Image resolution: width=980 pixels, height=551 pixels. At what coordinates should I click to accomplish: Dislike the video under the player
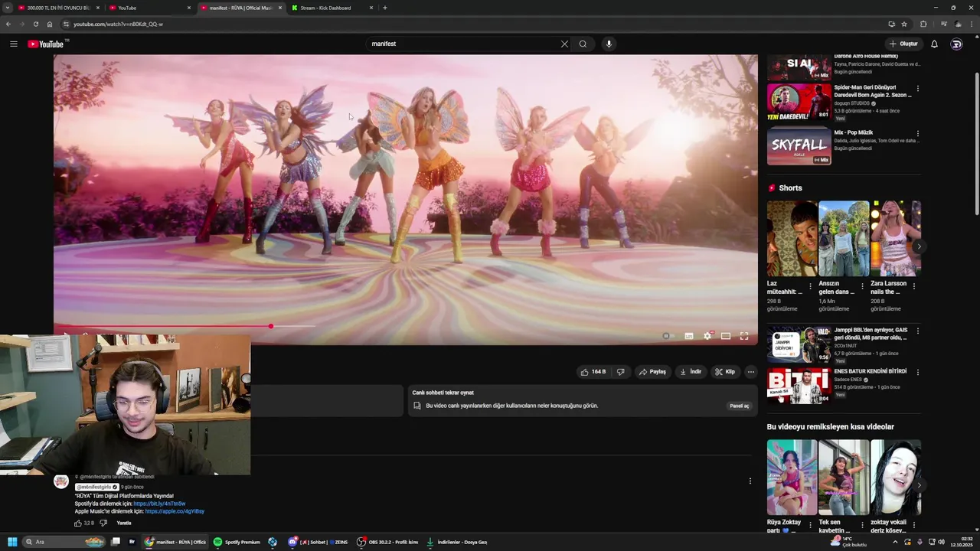[x=620, y=372]
